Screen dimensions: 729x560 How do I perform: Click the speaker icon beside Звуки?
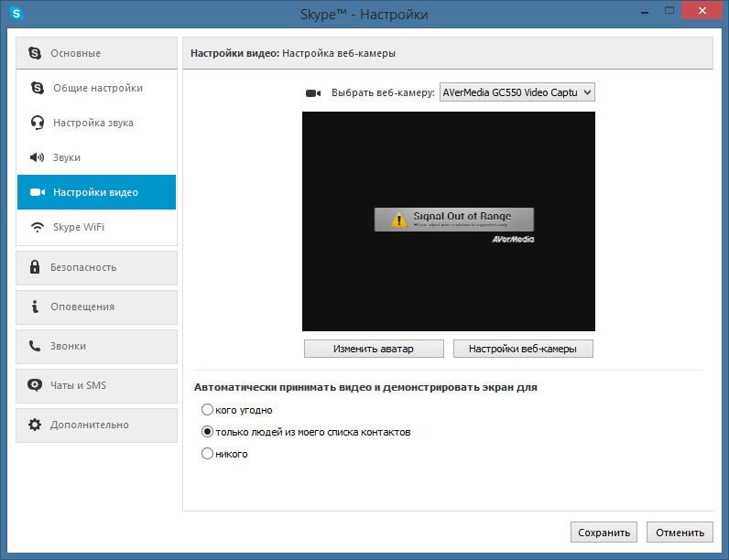click(x=37, y=157)
